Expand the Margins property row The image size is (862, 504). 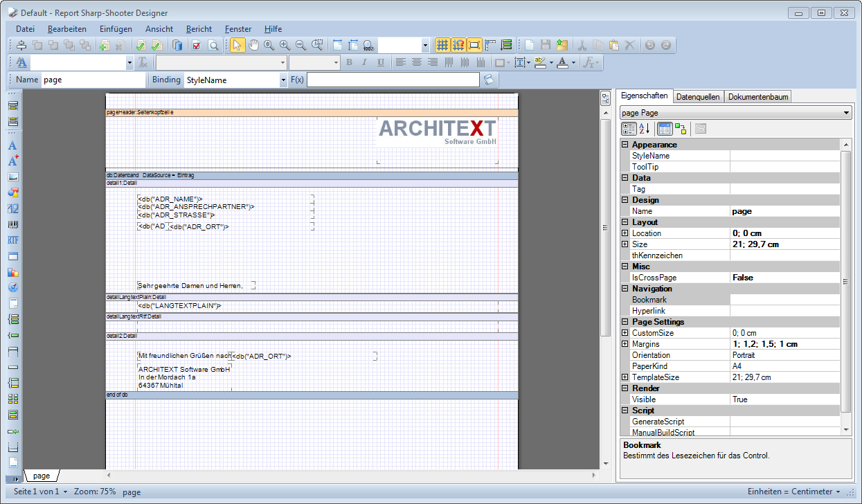pyautogui.click(x=625, y=344)
